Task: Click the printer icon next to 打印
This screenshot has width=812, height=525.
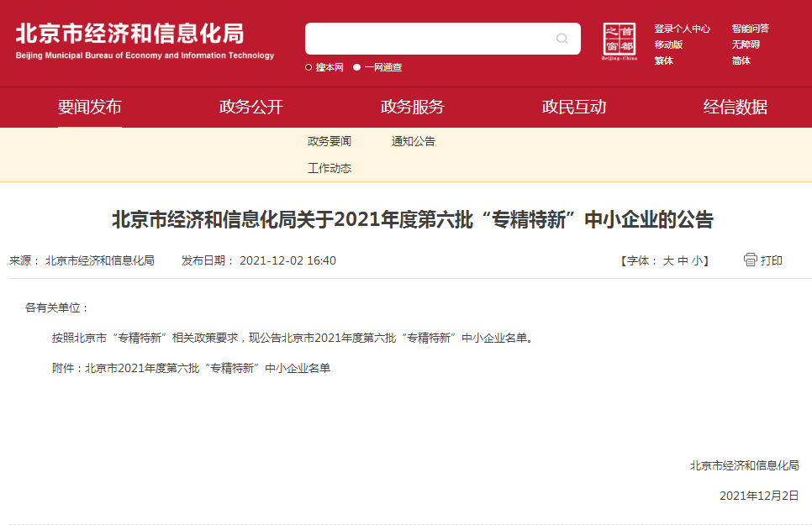Action: (x=751, y=260)
